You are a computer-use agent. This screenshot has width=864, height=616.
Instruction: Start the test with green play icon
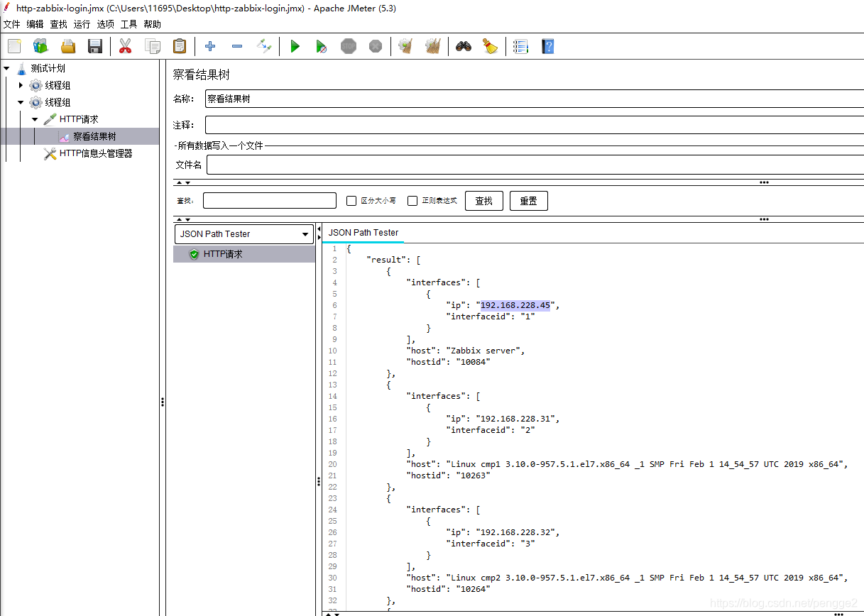click(x=295, y=46)
